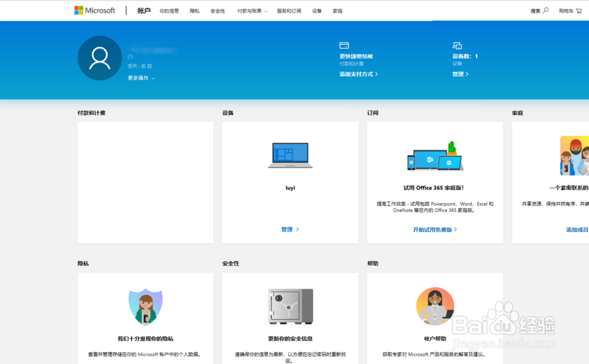
Task: Click 更新你的安全信息 heading
Action: (x=290, y=339)
